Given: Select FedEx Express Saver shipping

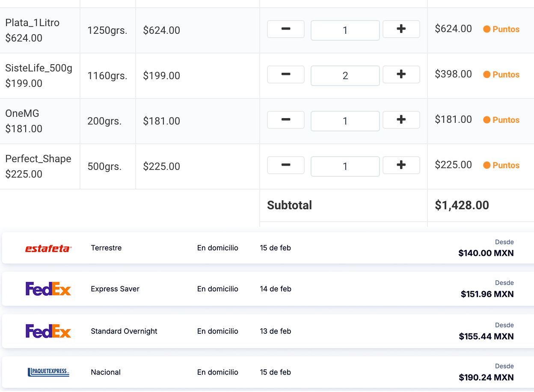Looking at the screenshot, I should coord(267,289).
